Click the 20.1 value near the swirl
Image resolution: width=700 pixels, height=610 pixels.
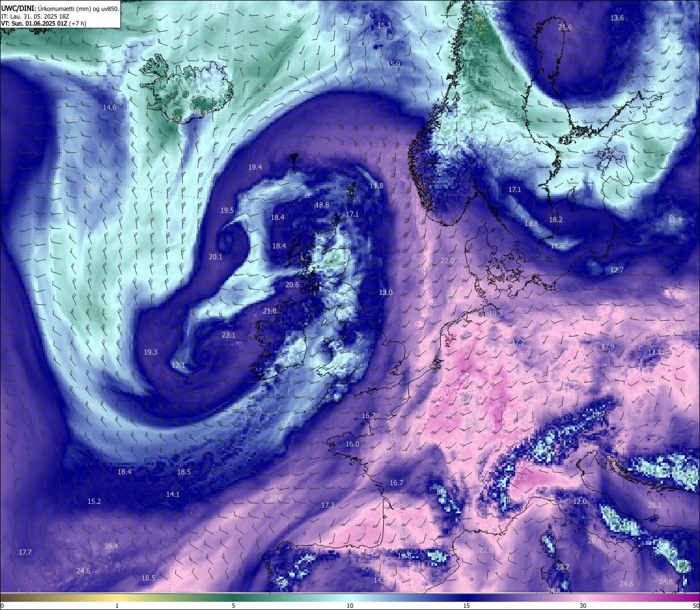[215, 257]
